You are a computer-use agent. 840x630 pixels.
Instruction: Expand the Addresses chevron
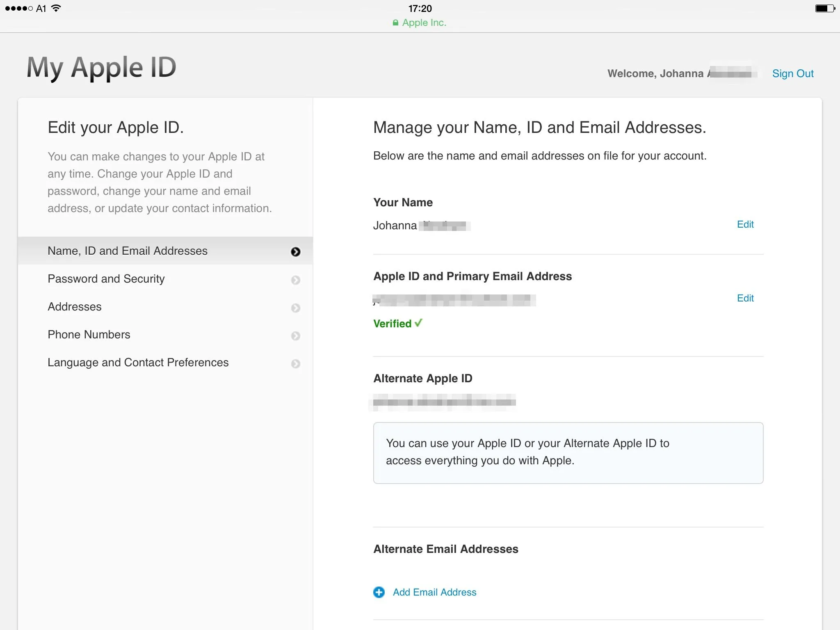[296, 308]
